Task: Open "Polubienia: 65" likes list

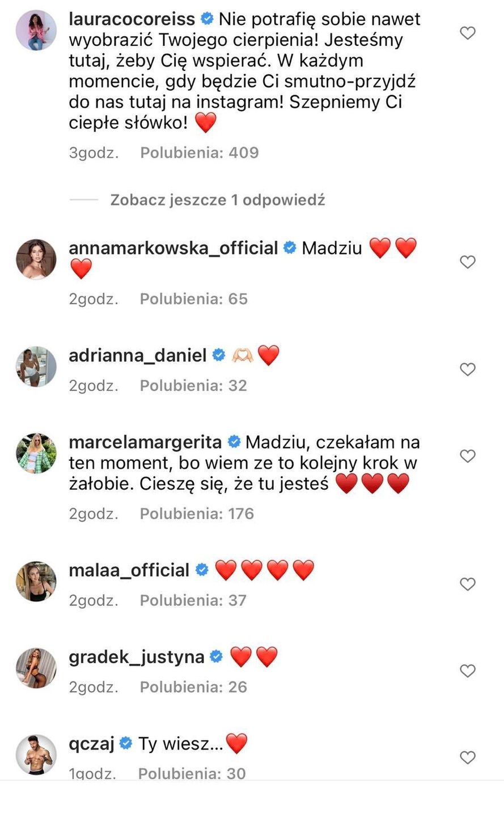Action: click(194, 299)
